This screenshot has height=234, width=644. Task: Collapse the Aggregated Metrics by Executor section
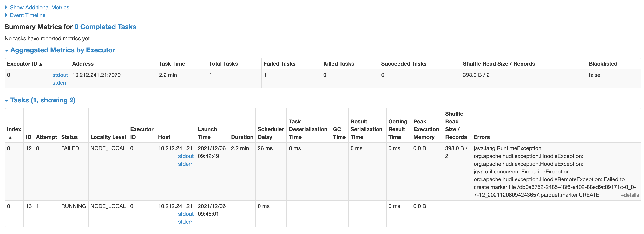pos(62,50)
